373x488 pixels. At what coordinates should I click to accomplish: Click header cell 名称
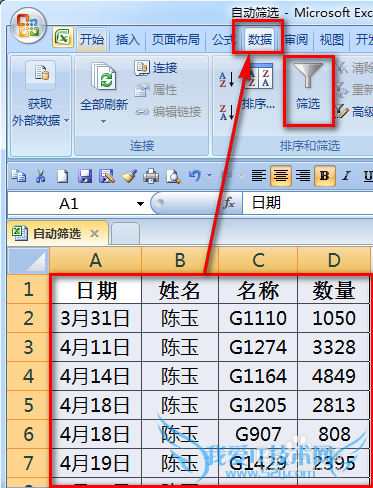coord(258,289)
